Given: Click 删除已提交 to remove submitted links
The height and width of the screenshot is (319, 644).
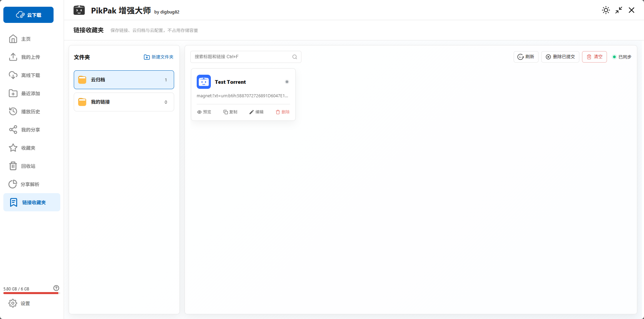Looking at the screenshot, I should click(560, 57).
